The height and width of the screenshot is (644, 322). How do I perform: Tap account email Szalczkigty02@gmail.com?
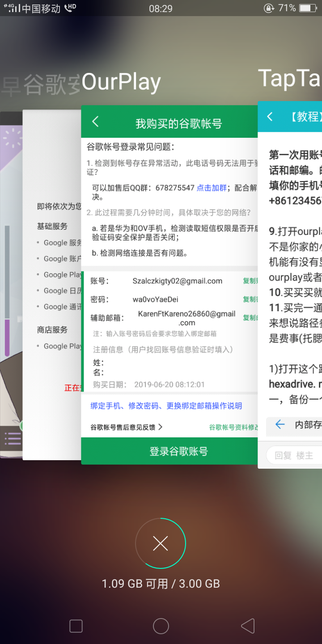point(178,281)
